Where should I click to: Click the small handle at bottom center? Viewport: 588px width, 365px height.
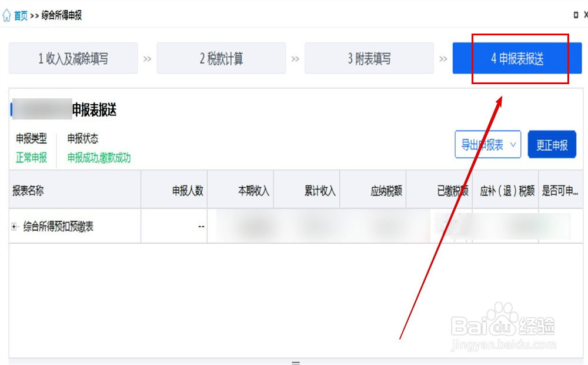click(296, 363)
